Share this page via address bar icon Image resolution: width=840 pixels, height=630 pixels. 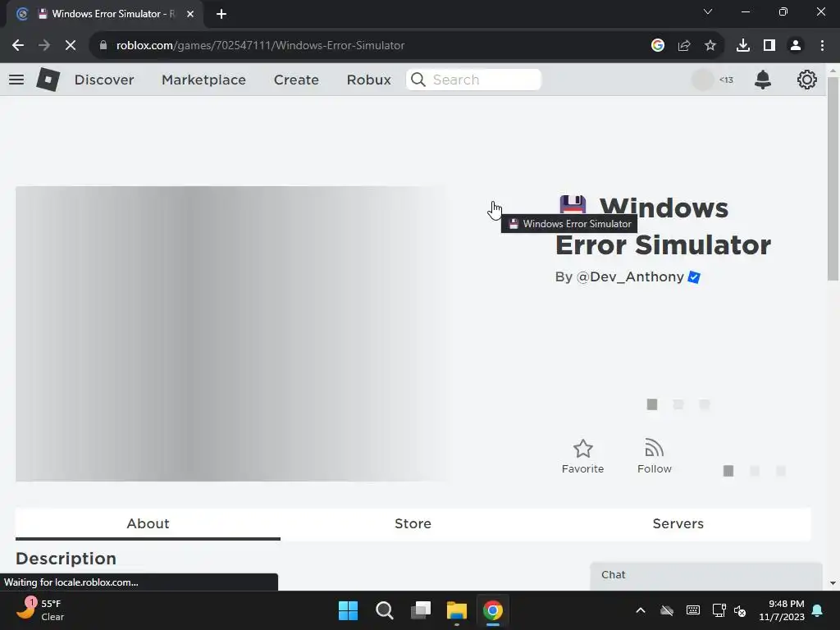pos(684,46)
